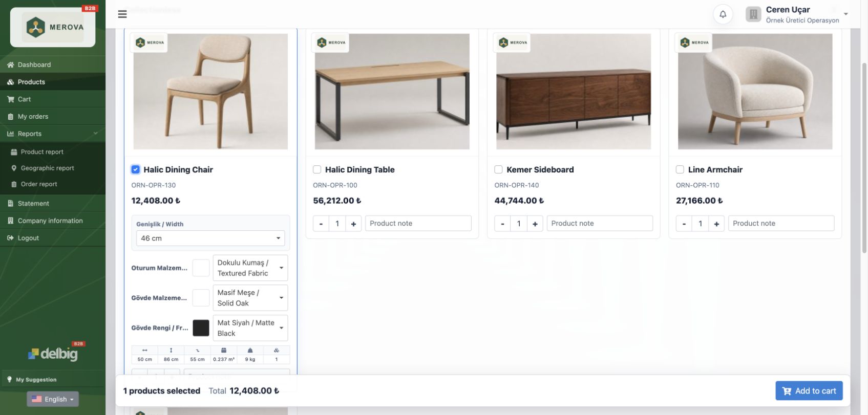This screenshot has width=868, height=415.
Task: Open the Genişlik / Width dropdown
Action: 210,238
